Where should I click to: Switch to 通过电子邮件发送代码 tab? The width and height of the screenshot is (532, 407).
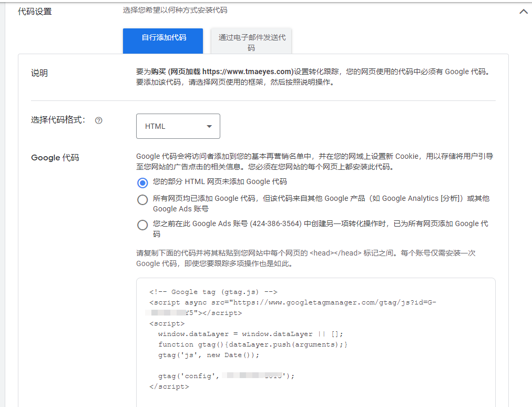(251, 40)
